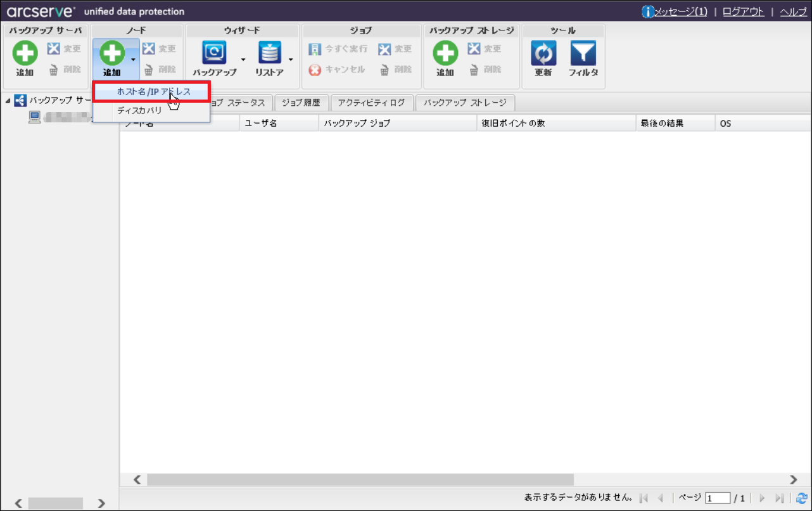The image size is (812, 511).
Task: Click the ユーザ名 column header
Action: click(x=279, y=123)
